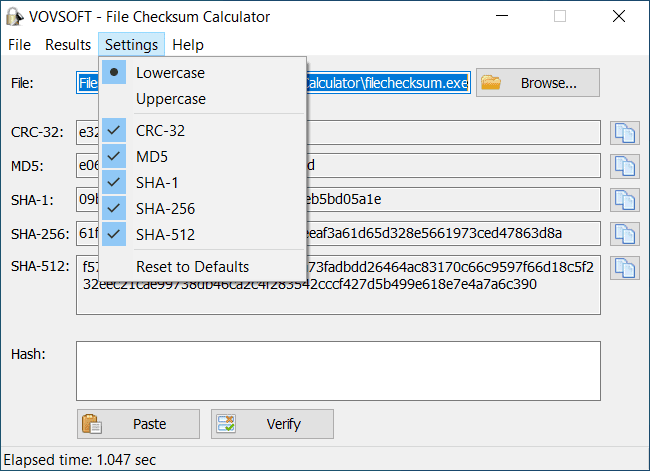Open the Results menu

point(68,44)
